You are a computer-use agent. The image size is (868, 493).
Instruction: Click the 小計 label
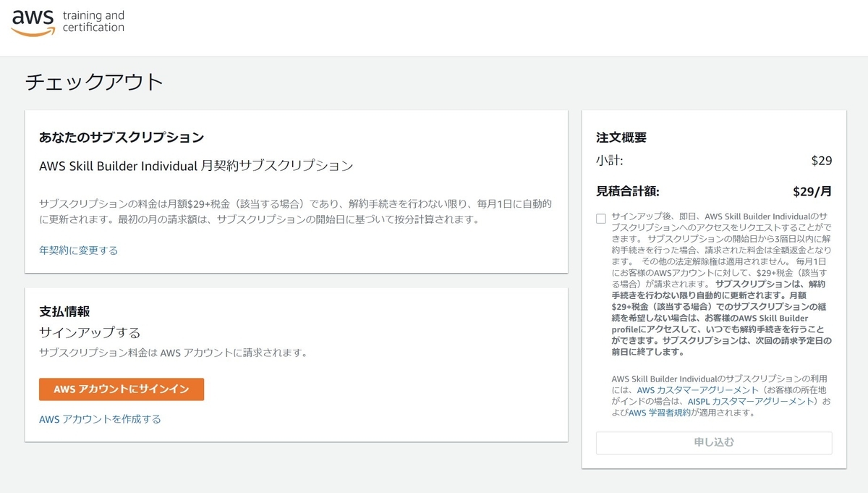(610, 161)
